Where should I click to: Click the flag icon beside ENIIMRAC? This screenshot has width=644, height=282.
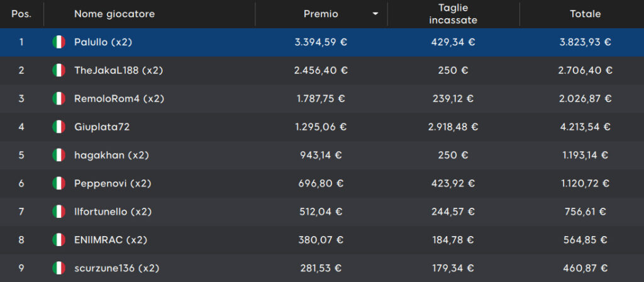point(58,240)
